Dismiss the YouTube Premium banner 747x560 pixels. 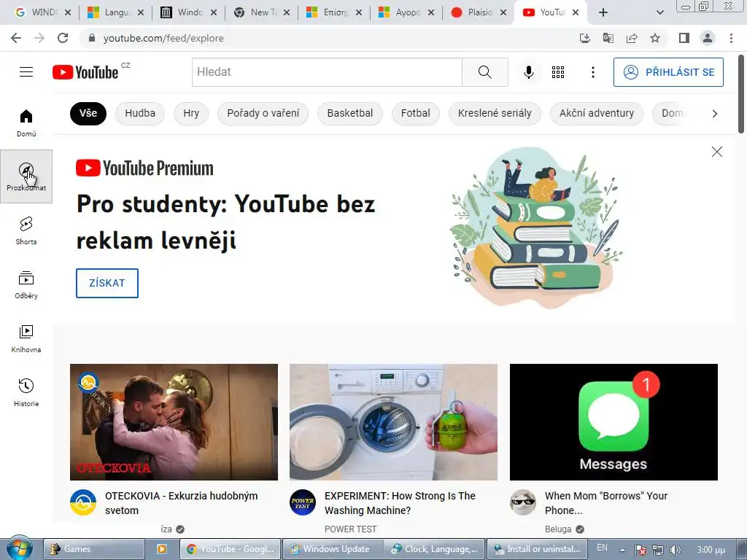coord(716,152)
